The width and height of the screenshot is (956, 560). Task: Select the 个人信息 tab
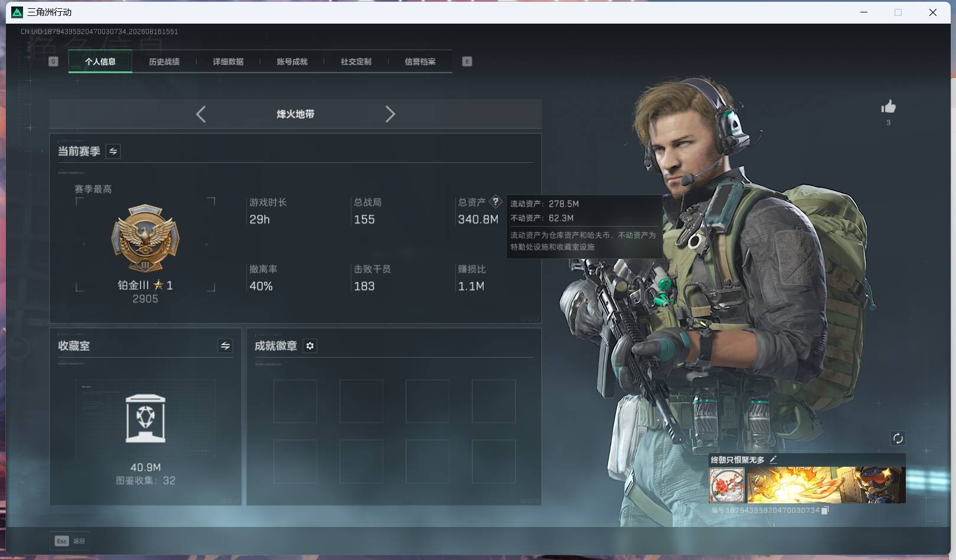point(100,61)
